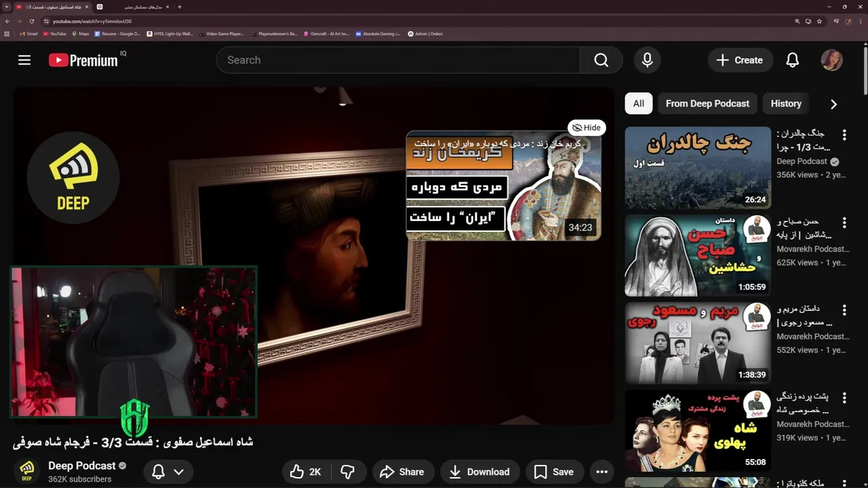Hide the suggested video card overlay
Viewport: 868px width, 488px height.
tap(587, 127)
